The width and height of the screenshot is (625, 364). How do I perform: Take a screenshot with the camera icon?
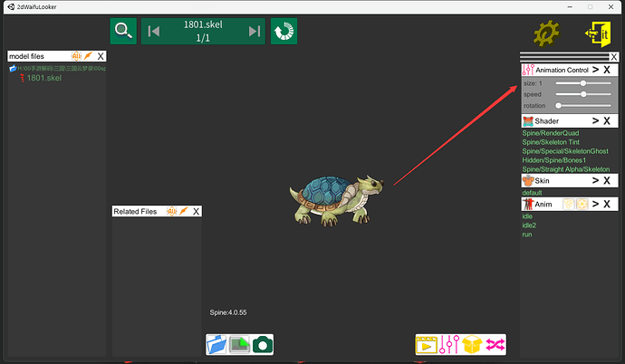[263, 344]
